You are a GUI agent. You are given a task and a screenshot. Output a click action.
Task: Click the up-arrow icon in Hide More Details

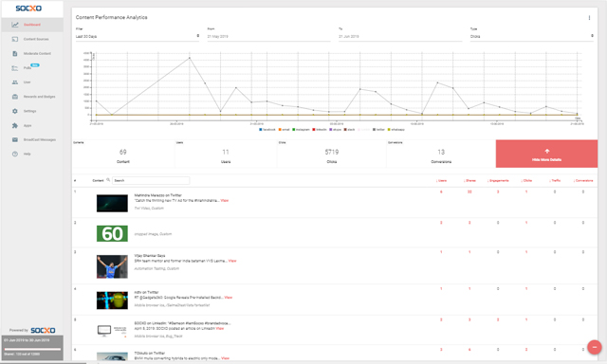click(547, 151)
